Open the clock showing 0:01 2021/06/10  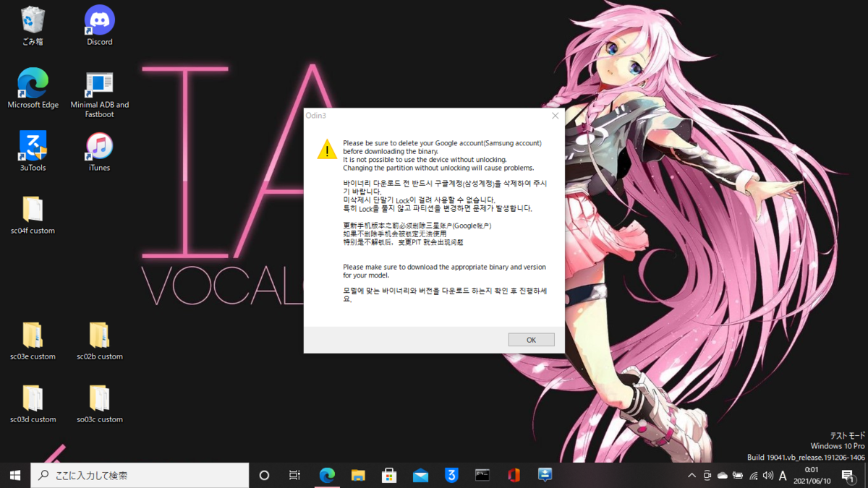tap(811, 475)
